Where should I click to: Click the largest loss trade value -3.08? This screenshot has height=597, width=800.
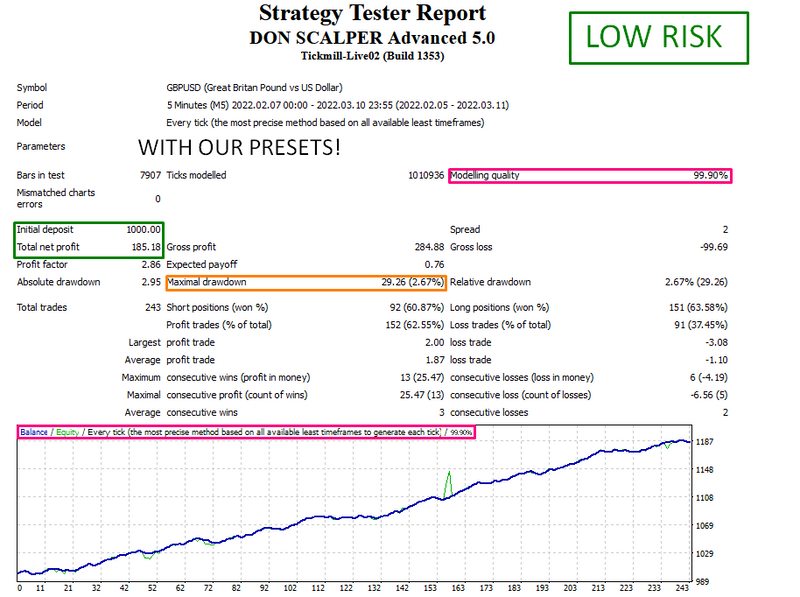click(716, 343)
